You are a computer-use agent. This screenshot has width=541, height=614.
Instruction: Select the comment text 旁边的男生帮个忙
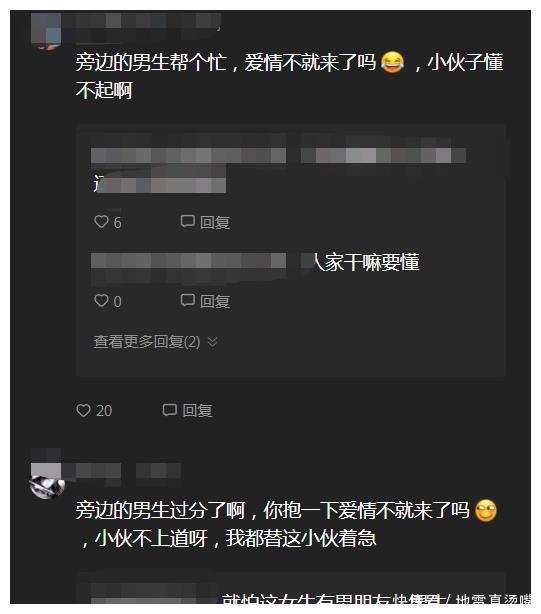[x=151, y=62]
